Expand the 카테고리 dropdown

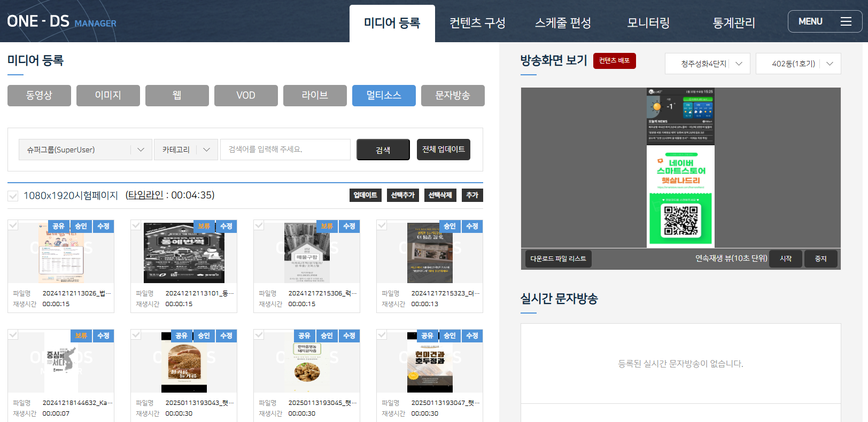tap(186, 150)
